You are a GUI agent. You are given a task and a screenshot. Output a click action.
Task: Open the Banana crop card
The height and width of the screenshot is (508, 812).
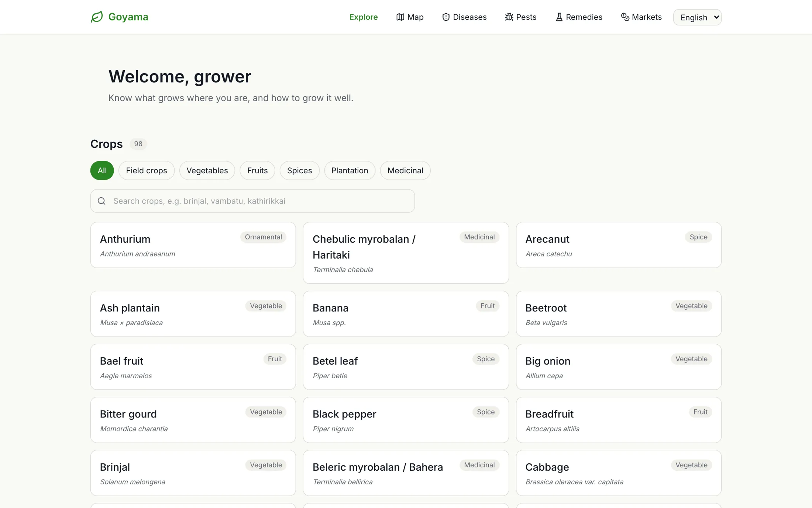click(x=406, y=314)
